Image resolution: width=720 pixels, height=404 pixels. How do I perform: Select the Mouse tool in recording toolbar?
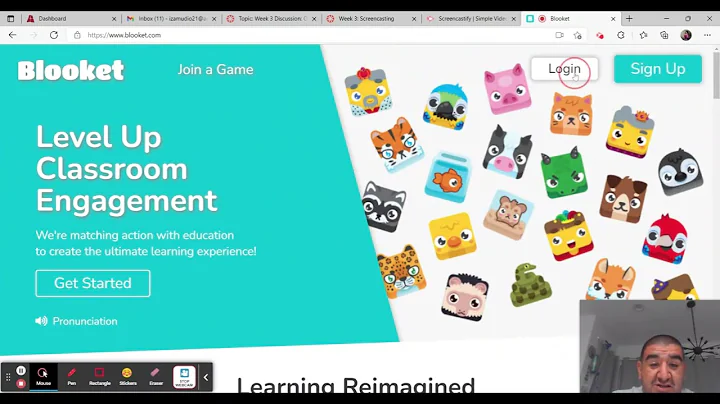click(x=43, y=377)
